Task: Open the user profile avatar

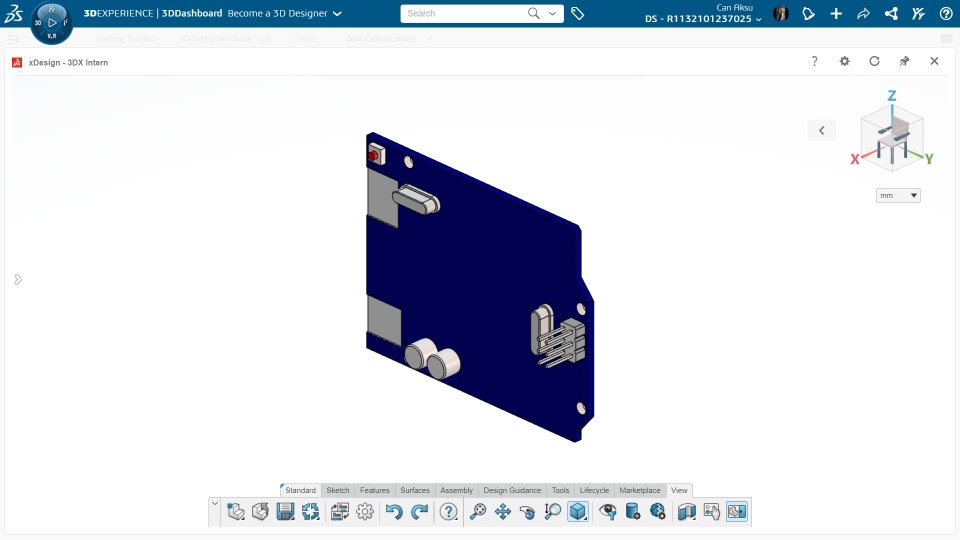Action: pyautogui.click(x=781, y=13)
